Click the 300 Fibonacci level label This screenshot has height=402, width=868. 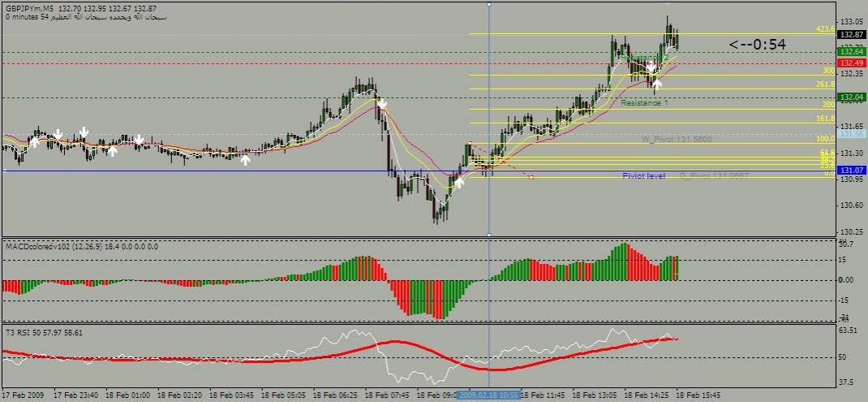(x=829, y=71)
